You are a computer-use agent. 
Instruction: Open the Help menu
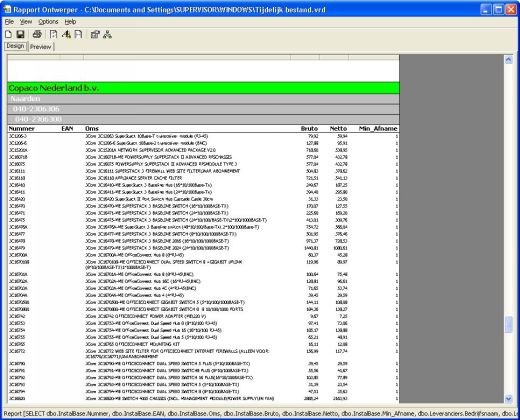[70, 22]
